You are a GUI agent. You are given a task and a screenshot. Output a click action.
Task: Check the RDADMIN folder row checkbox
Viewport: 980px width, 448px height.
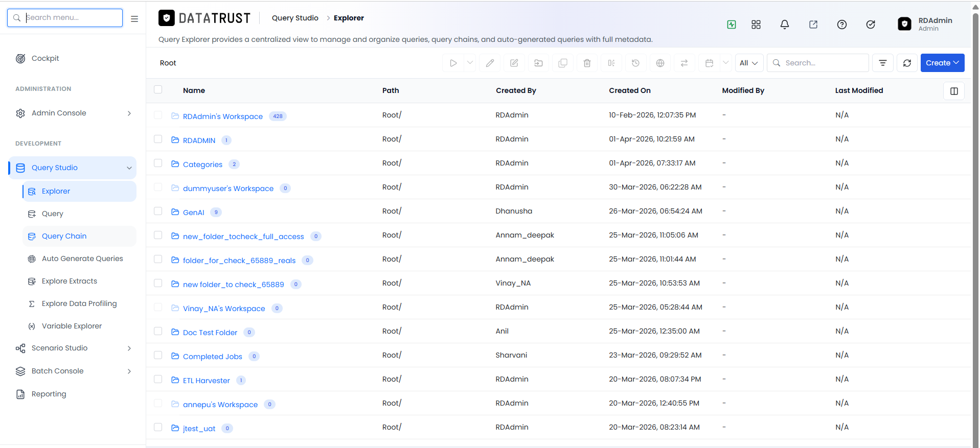(158, 139)
